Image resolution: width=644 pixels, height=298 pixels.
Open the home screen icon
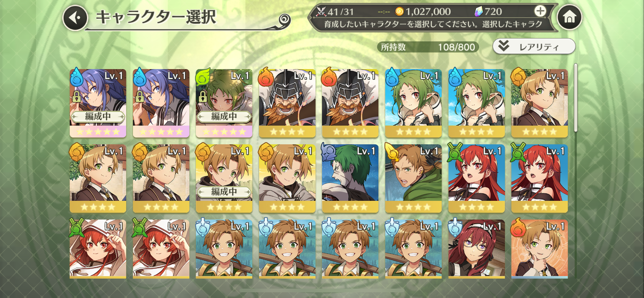[x=569, y=17]
